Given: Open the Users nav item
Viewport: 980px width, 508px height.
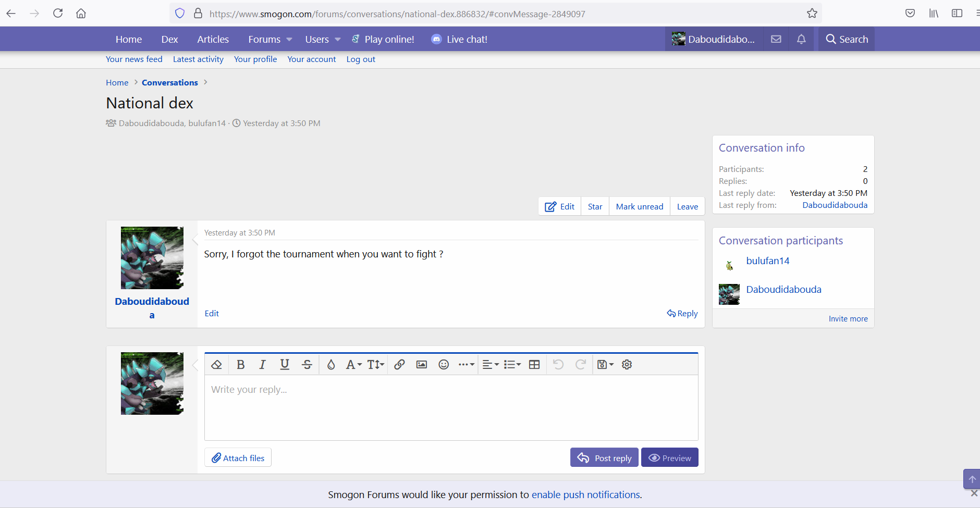Looking at the screenshot, I should pos(317,39).
